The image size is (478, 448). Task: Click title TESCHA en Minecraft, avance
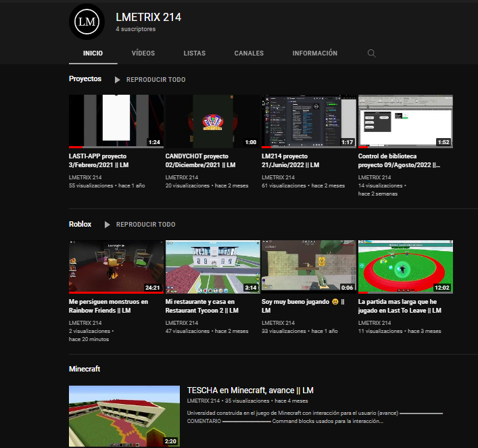(x=250, y=390)
